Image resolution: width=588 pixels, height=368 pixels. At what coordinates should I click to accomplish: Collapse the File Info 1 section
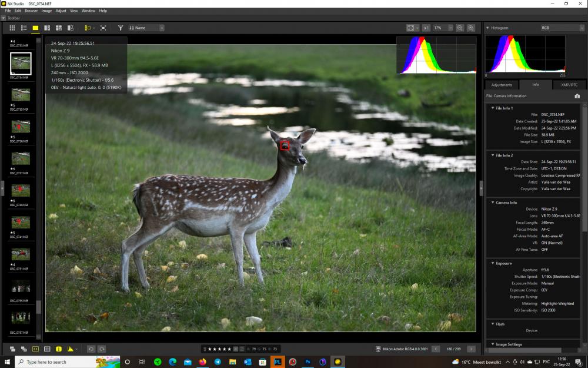pyautogui.click(x=492, y=108)
